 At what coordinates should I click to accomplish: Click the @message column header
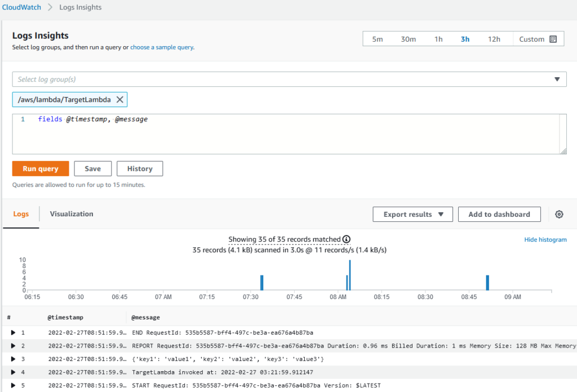(146, 317)
